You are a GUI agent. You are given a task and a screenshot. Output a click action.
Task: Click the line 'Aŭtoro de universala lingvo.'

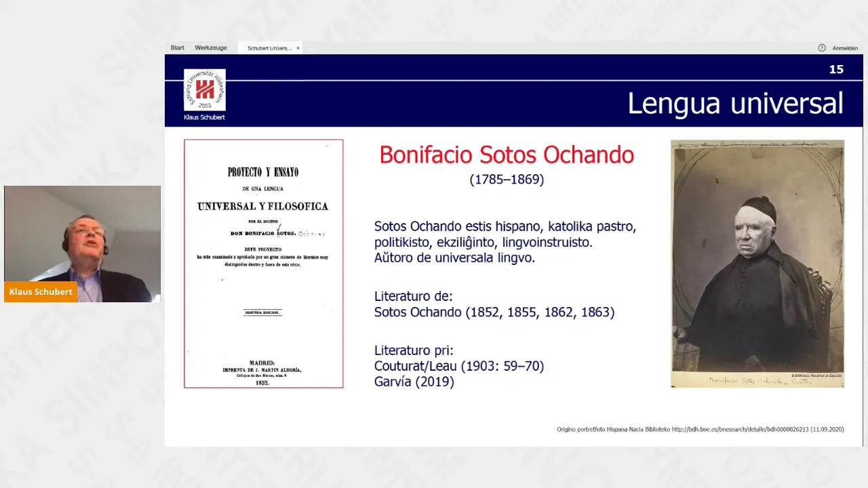click(454, 258)
